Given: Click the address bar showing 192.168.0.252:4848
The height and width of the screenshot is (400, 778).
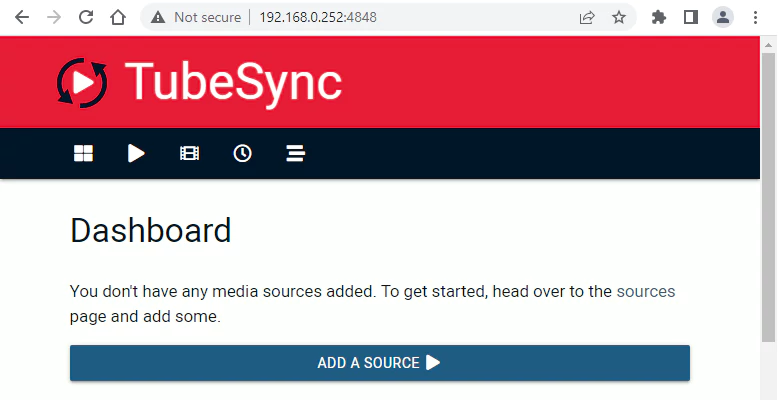Looking at the screenshot, I should tap(400, 17).
